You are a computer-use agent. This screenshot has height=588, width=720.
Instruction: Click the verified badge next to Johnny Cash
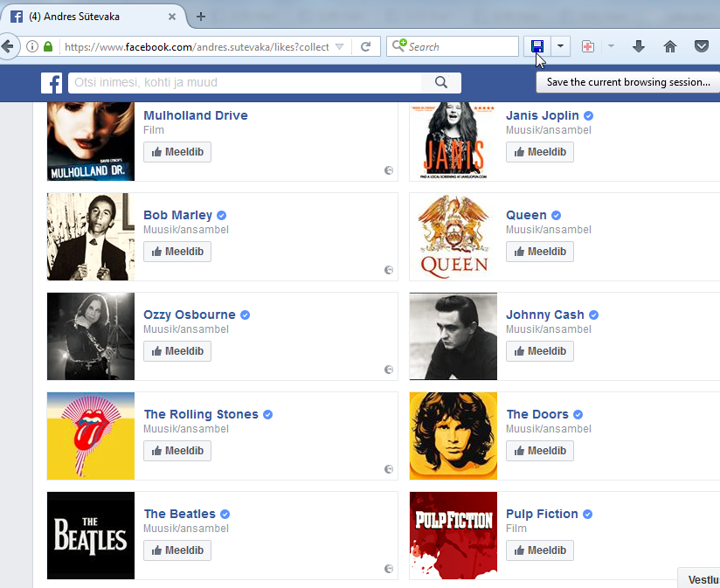[593, 315]
